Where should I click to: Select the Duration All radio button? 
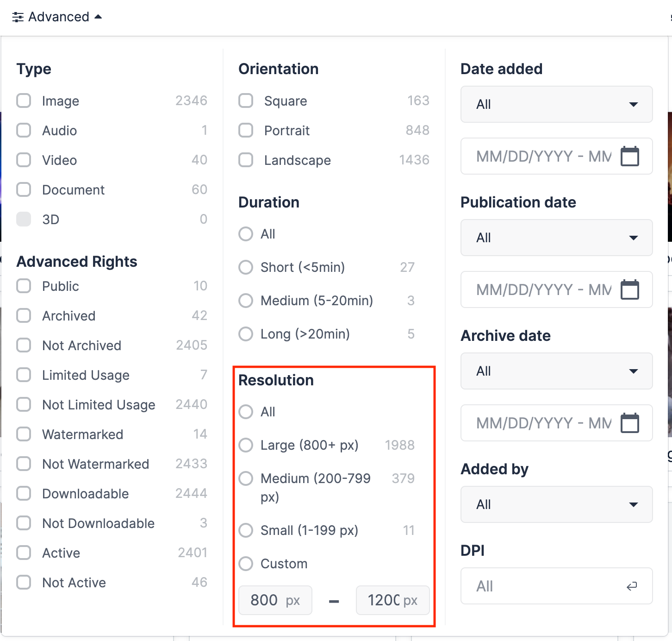246,234
